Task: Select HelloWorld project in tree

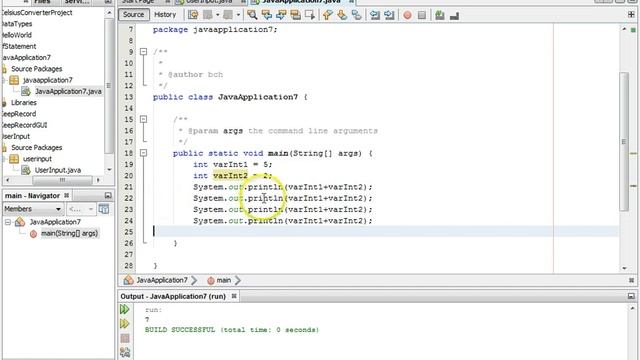Action: tap(16, 35)
